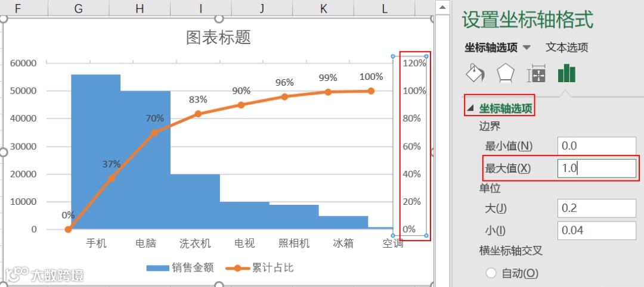Click the 100% data label above the line

[371, 77]
